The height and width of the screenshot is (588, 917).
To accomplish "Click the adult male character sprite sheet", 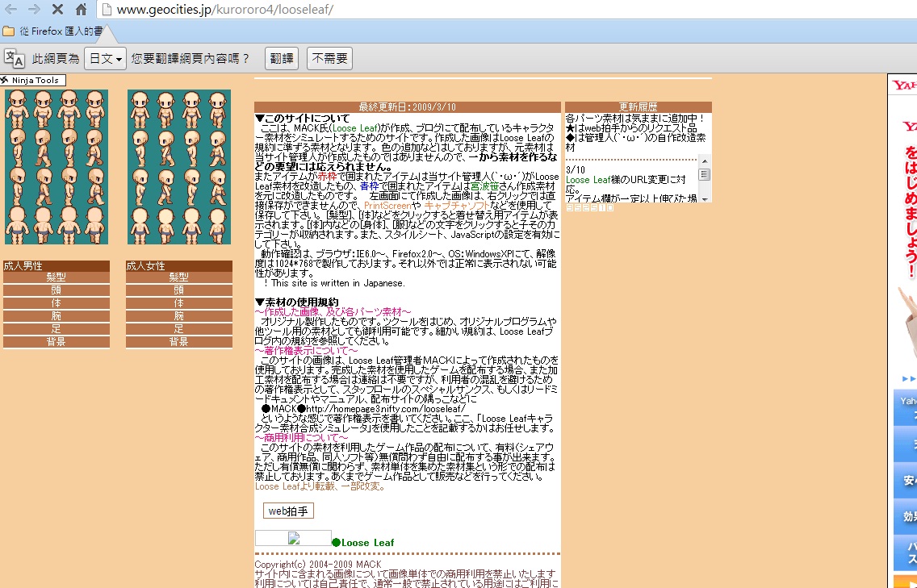I will [57, 167].
